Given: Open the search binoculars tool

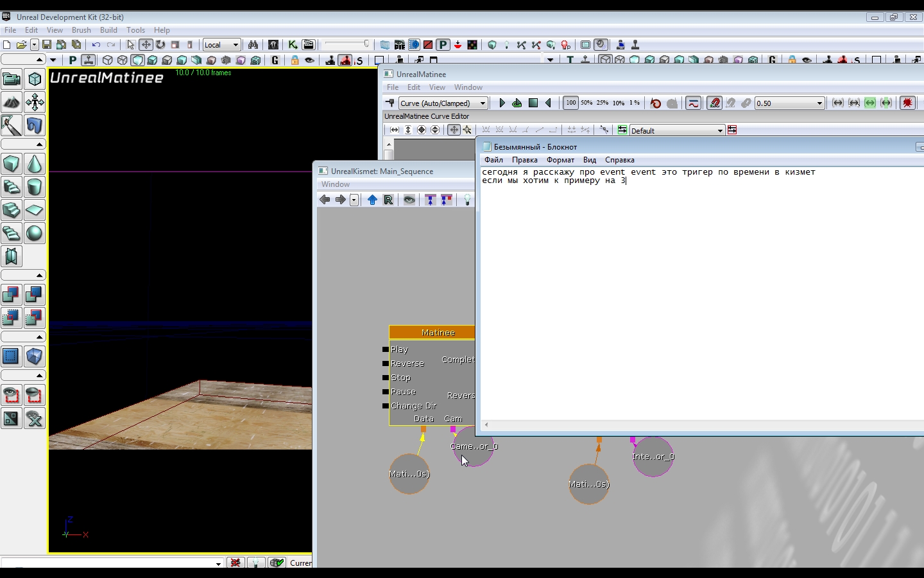Looking at the screenshot, I should (253, 45).
